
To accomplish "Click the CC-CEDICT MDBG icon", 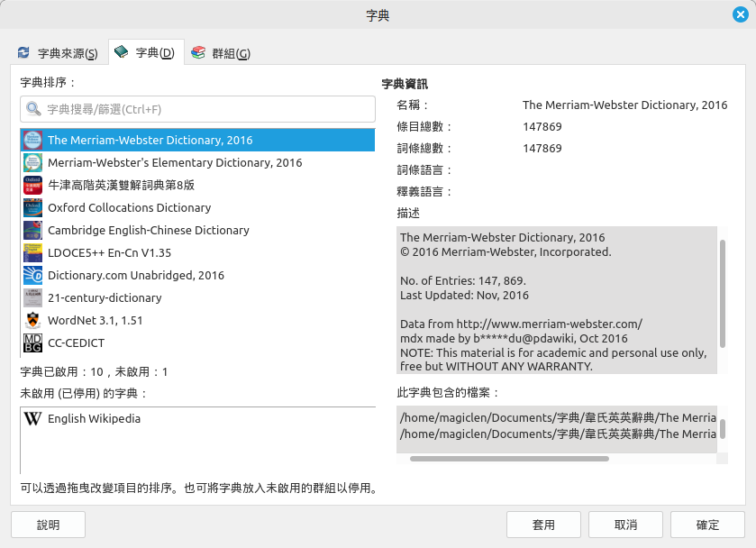I will [32, 343].
